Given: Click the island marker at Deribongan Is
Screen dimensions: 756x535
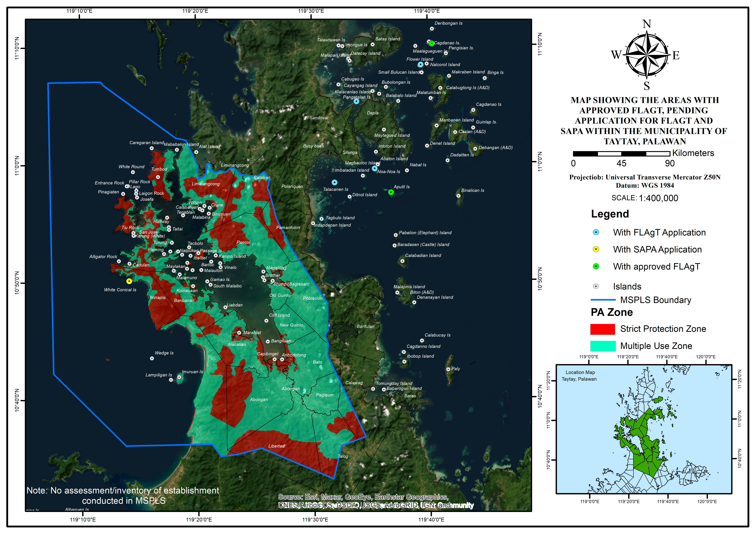Looking at the screenshot, I should click(x=432, y=29).
